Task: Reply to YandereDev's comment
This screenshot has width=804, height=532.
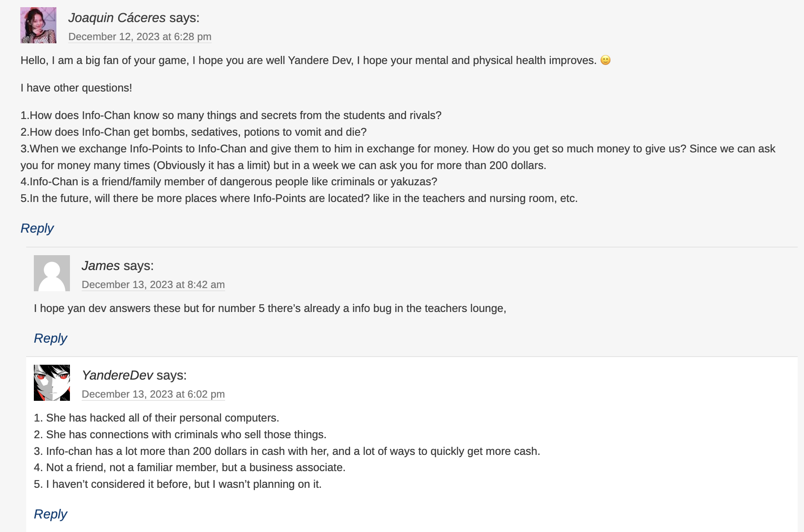Action: [51, 514]
